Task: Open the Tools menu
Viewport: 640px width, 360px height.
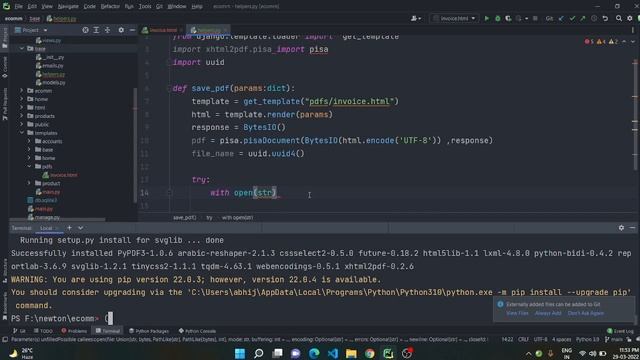Action: pyautogui.click(x=144, y=7)
